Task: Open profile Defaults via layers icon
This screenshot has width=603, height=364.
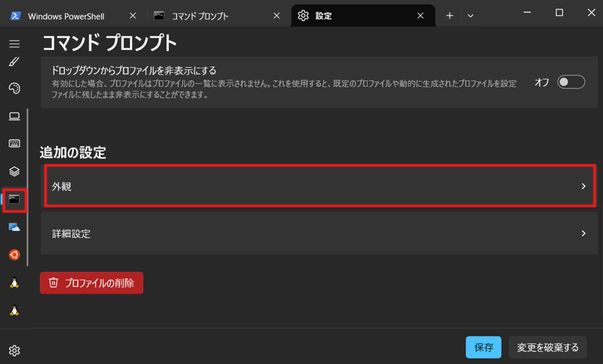Action: (x=15, y=171)
